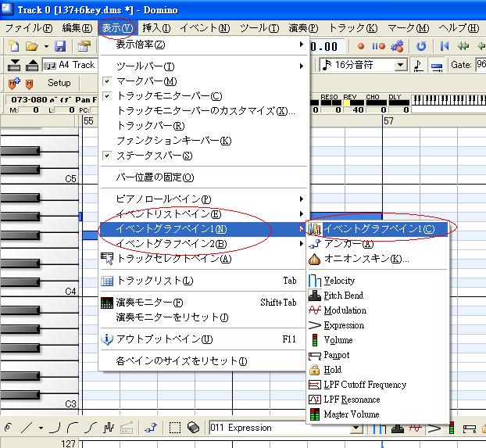Click Pitch Bend icon in bottom toolbar
The height and width of the screenshot is (448, 486).
398,428
